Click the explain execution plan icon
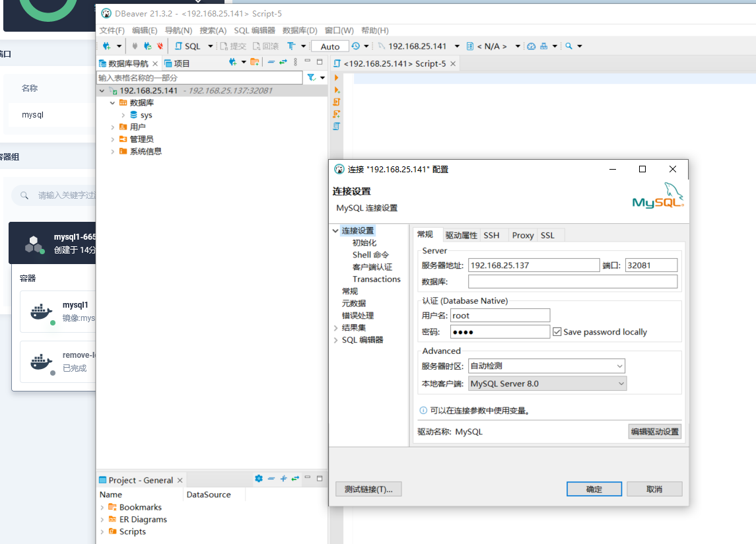The height and width of the screenshot is (544, 756). (x=337, y=126)
